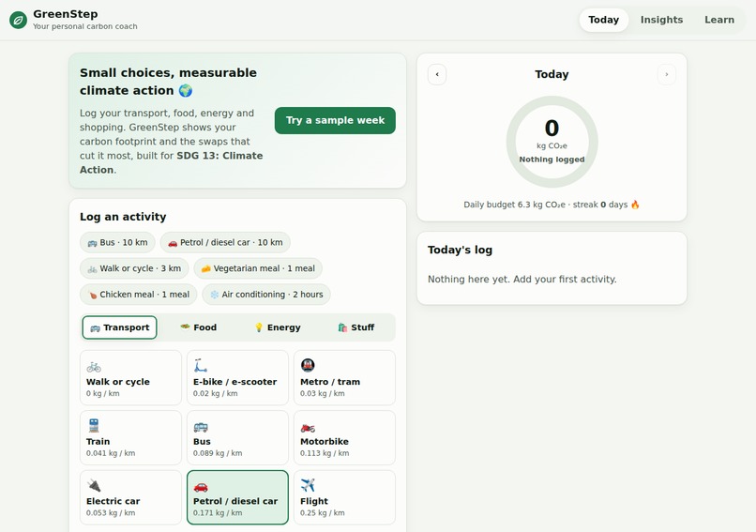Quick-add Vegetarian meal chip
The width and height of the screenshot is (756, 532).
pyautogui.click(x=258, y=268)
